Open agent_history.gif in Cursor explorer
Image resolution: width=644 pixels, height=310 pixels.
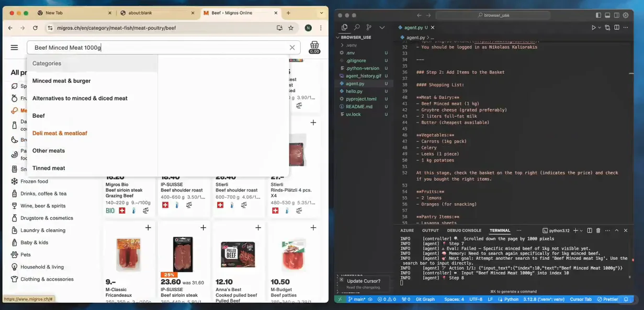(363, 76)
